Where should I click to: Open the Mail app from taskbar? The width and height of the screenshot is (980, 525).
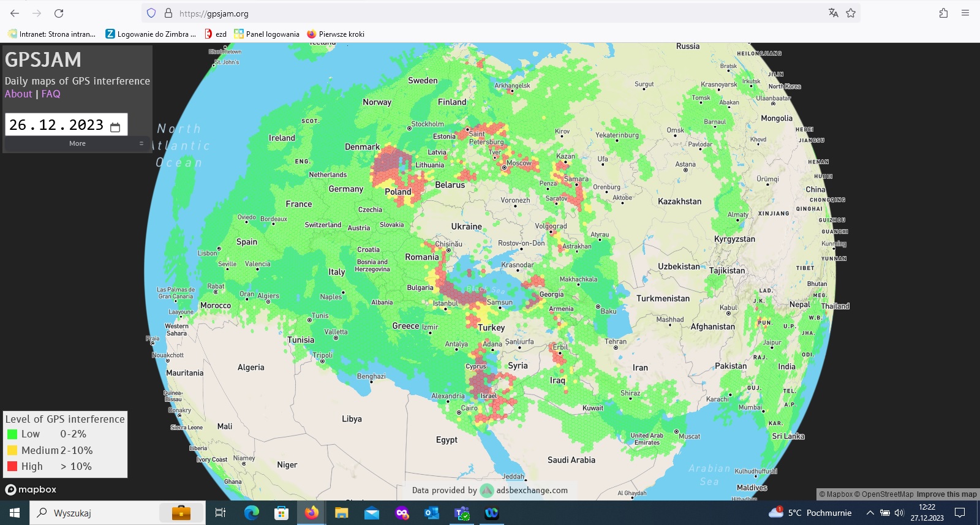point(371,513)
